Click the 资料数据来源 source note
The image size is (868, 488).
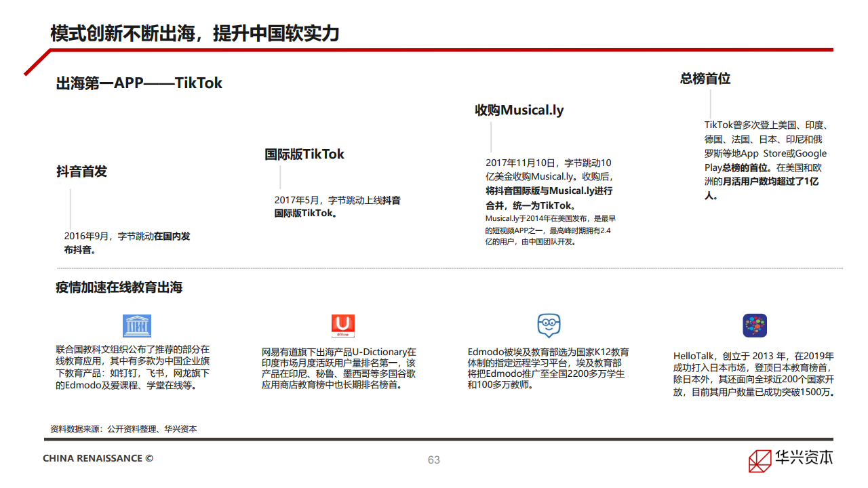[123, 429]
